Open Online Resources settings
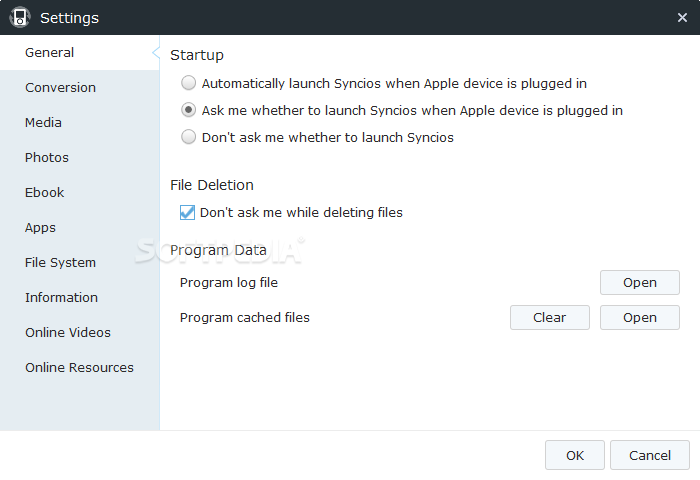Screen dimensions: 700x480 (x=79, y=367)
